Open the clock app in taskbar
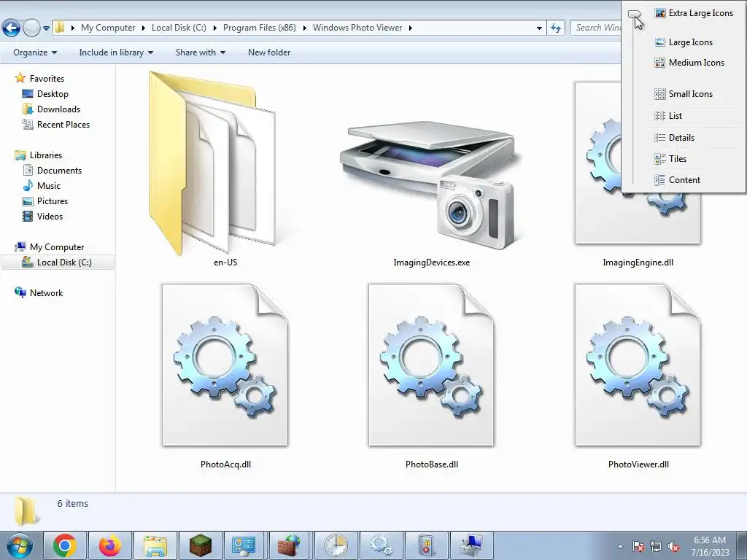Viewport: 747px width, 560px height. [336, 545]
